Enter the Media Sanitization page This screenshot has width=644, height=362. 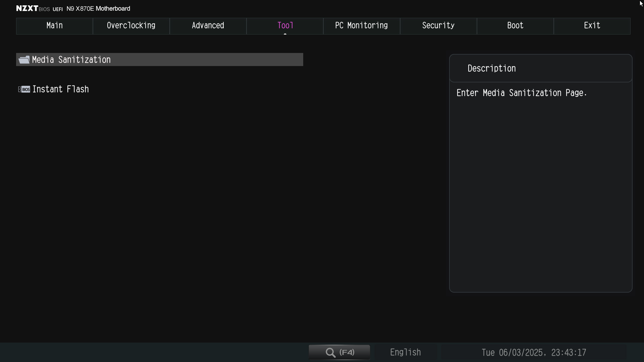[71, 60]
